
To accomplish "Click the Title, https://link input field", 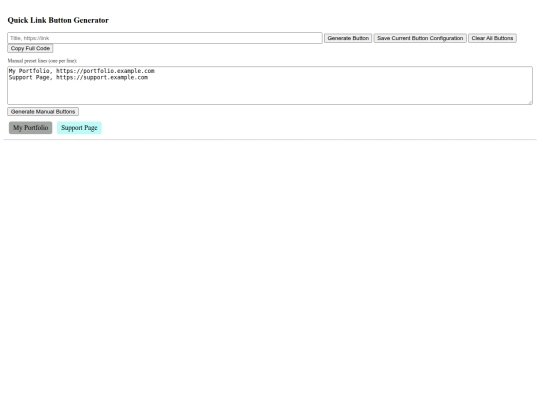I will coord(165,38).
